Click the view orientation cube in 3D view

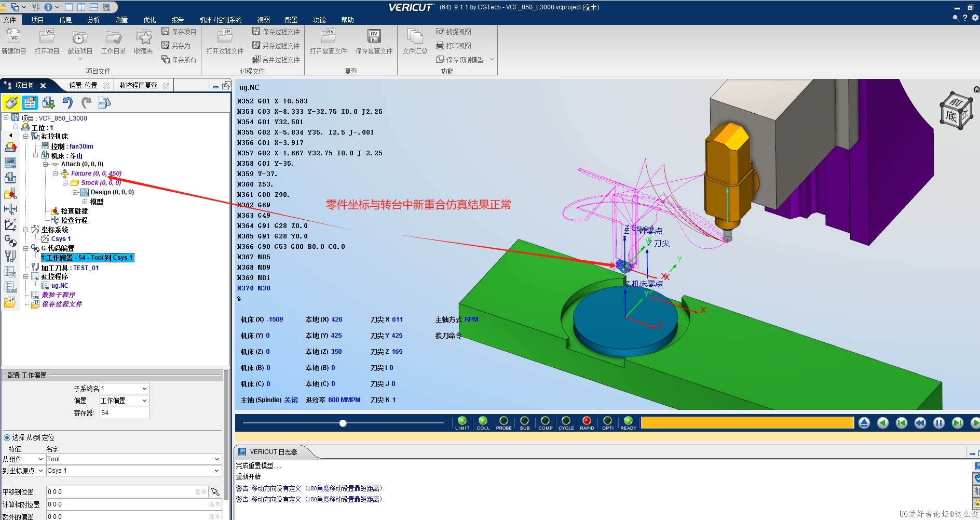click(x=956, y=111)
